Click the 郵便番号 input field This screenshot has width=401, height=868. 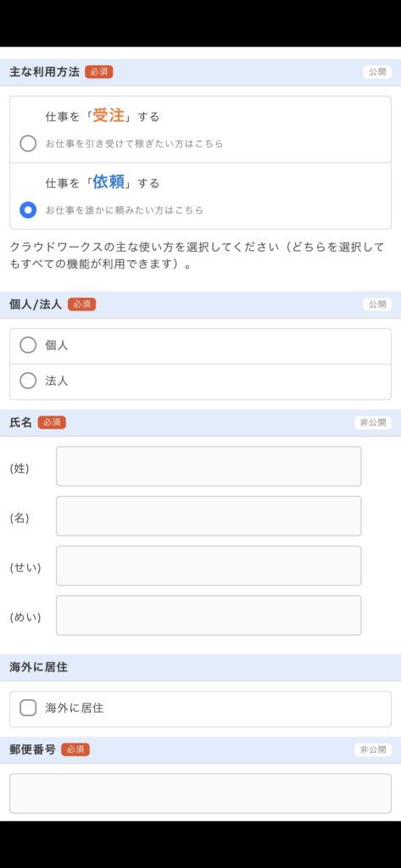[200, 793]
